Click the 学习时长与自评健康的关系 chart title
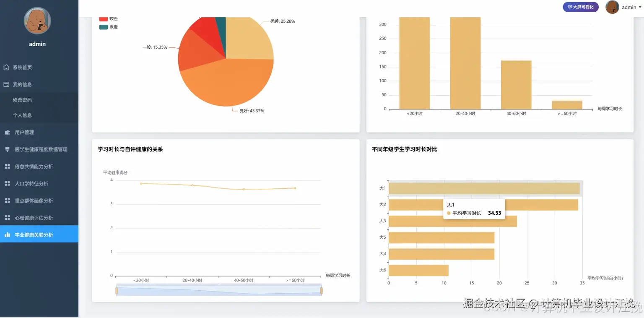The height and width of the screenshot is (318, 644). tap(130, 149)
